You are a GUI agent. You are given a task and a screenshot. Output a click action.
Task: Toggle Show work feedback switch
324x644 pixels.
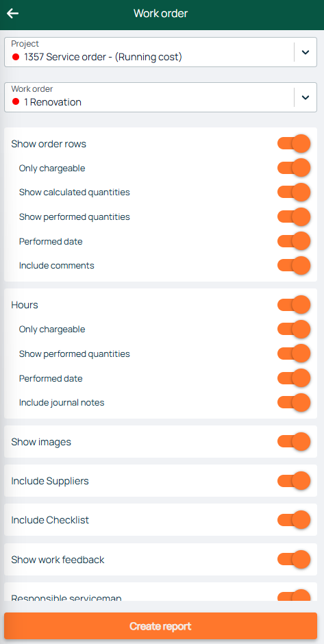(x=294, y=560)
